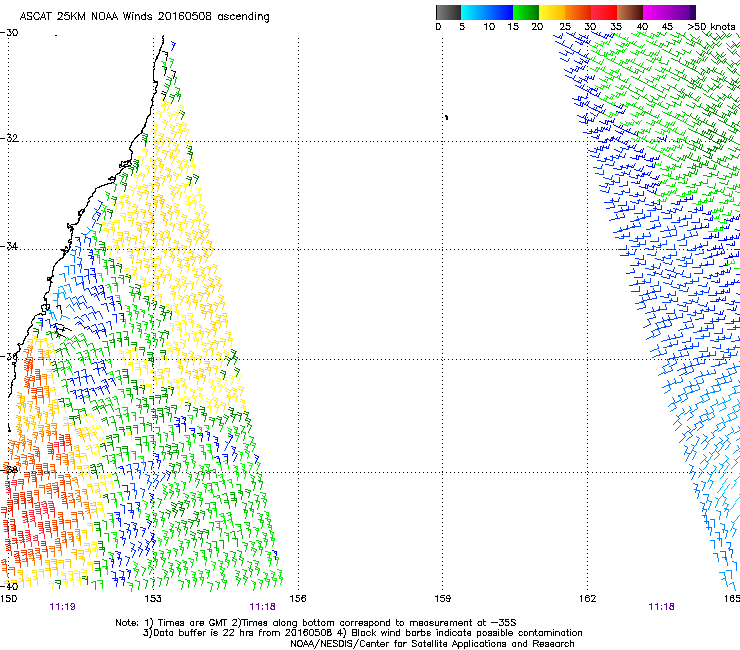Click the title "ASCAT 25KM NOAA Winds 20160508 ascending"
Image resolution: width=740 pixels, height=650 pixels.
144,17
